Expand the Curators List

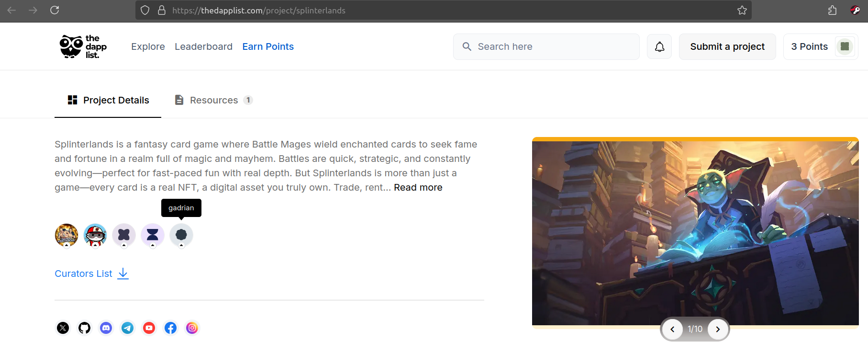92,274
